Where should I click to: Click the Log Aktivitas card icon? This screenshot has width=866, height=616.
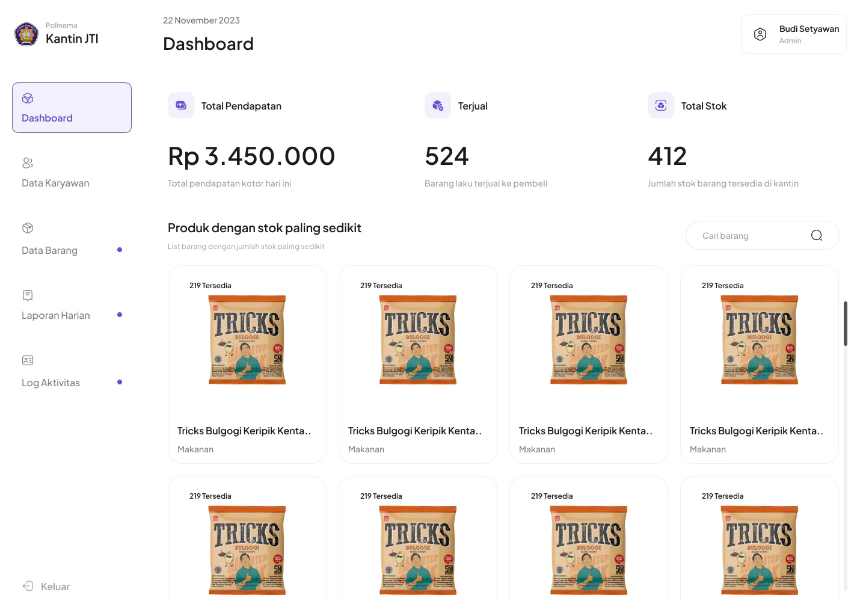[x=28, y=360]
